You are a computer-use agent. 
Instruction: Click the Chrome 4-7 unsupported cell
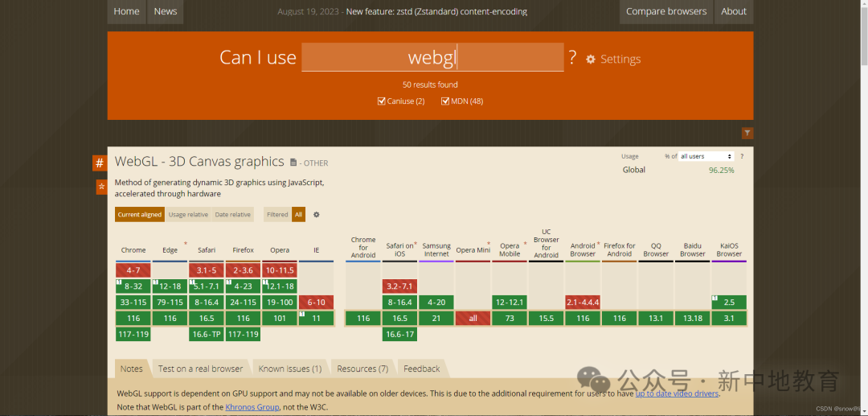click(133, 270)
